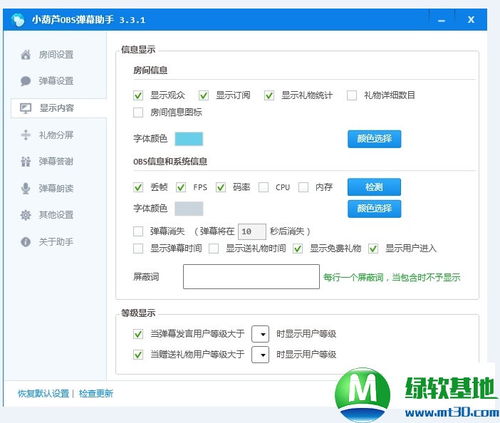Click into the 屏蔽词 text box
500x423 pixels.
[251, 277]
